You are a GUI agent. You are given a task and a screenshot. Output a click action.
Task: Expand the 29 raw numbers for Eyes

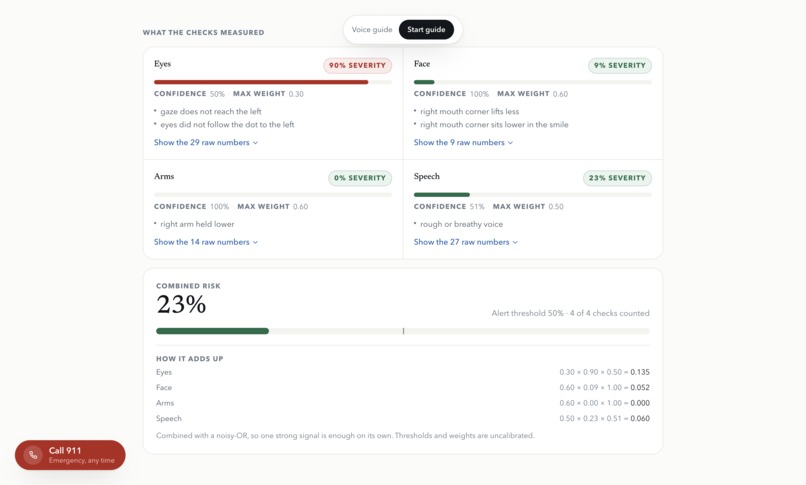206,142
